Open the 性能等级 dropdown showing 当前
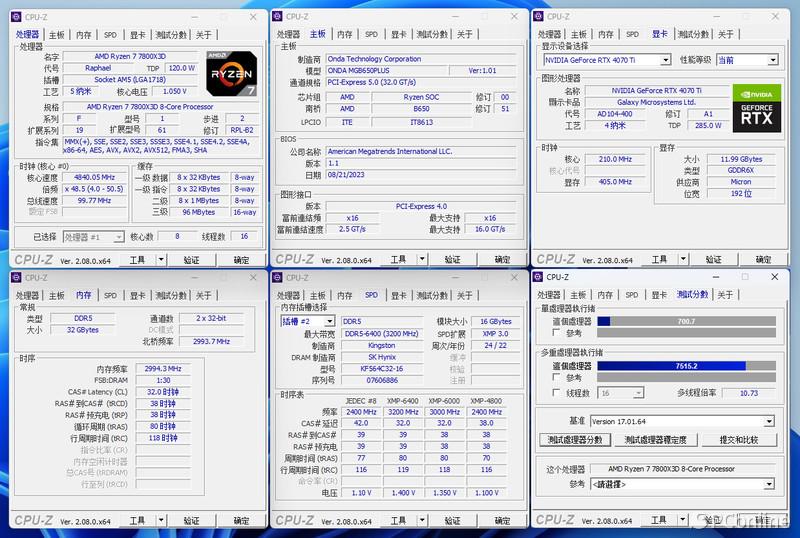Image resolution: width=800 pixels, height=538 pixels. [x=747, y=60]
